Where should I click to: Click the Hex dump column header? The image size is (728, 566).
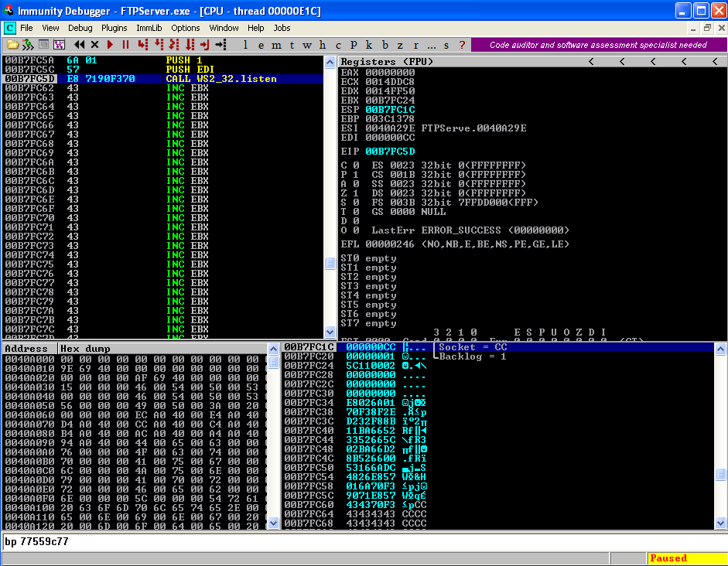click(x=162, y=349)
